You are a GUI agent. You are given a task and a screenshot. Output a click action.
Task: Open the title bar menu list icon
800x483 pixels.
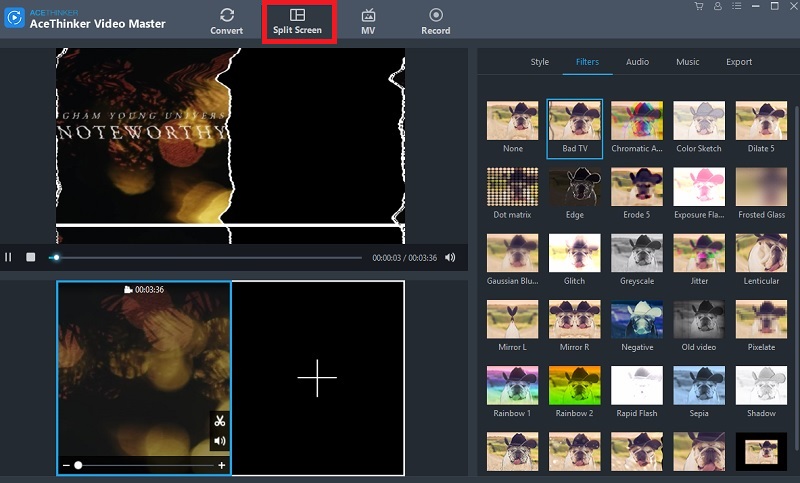pos(736,6)
